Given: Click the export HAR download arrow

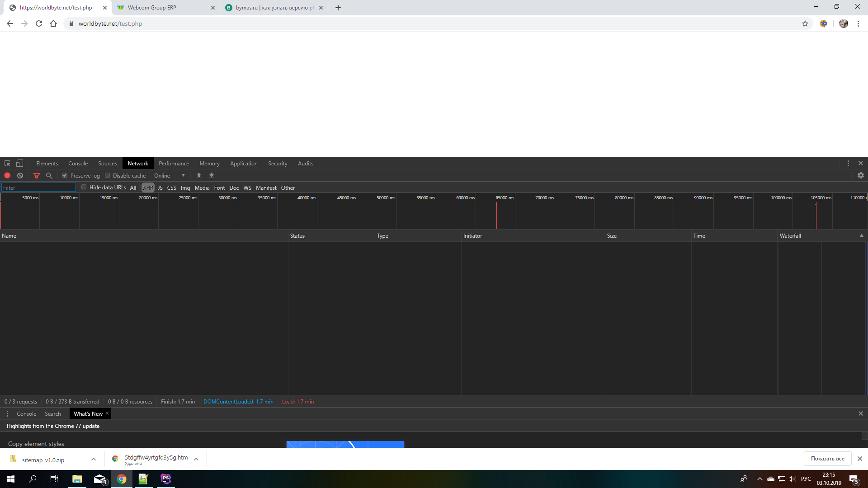Looking at the screenshot, I should coord(212,176).
